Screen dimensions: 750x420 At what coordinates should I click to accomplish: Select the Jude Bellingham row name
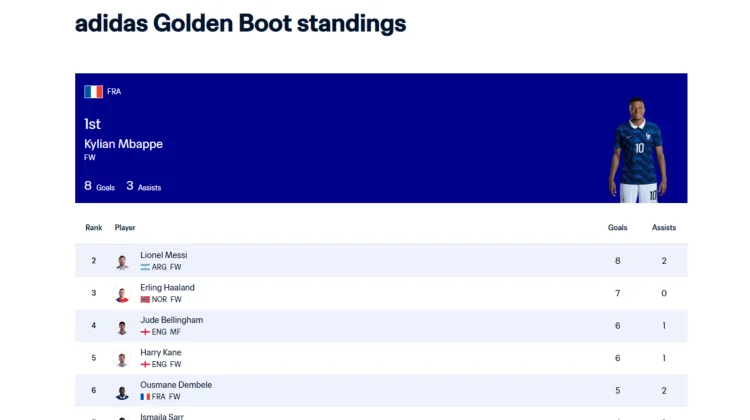click(x=172, y=320)
